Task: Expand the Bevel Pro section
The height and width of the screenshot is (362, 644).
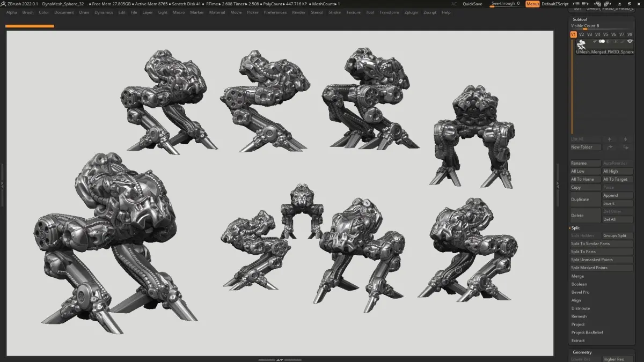Action: (580, 292)
